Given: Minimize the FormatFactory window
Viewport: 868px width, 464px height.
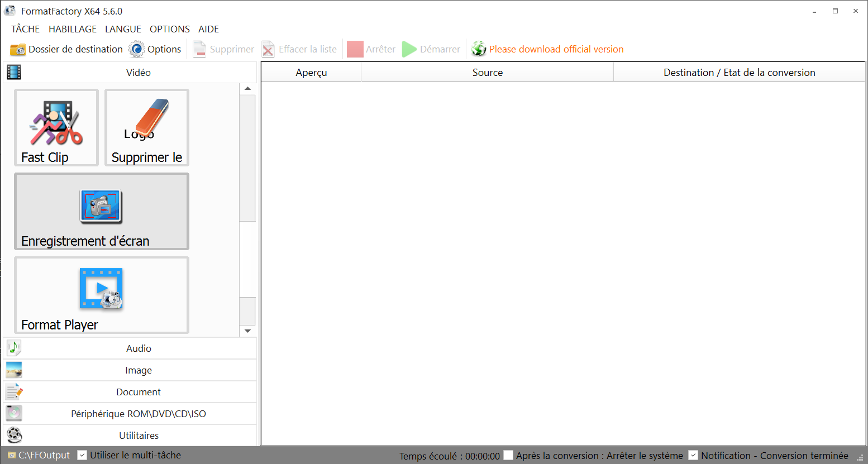Looking at the screenshot, I should coord(815,11).
